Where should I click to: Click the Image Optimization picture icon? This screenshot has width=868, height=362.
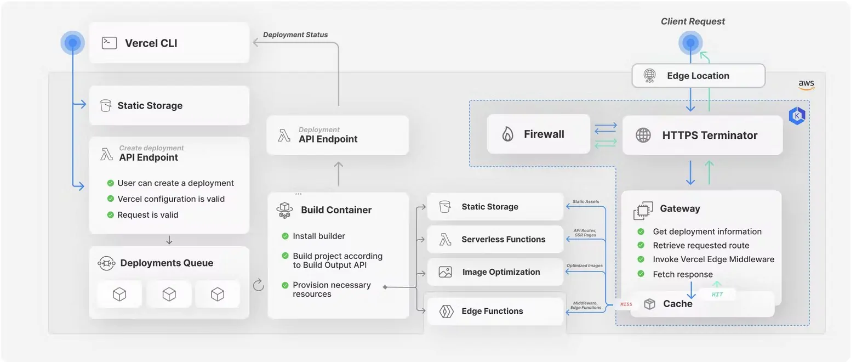446,272
